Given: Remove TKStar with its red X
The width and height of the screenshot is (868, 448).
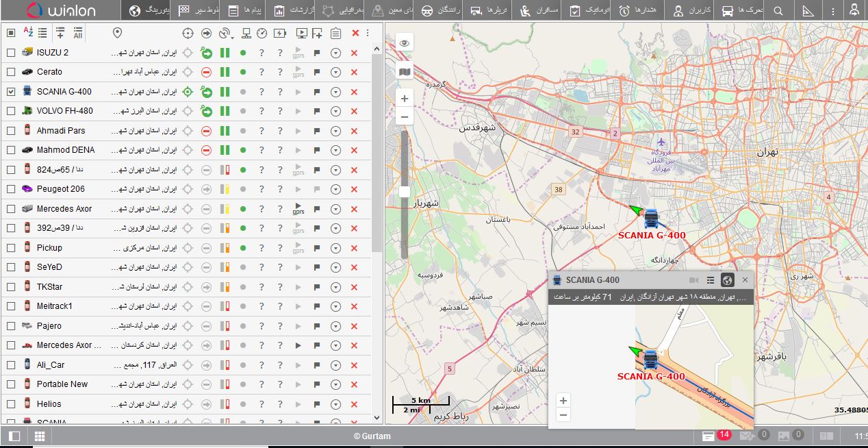Looking at the screenshot, I should (354, 287).
